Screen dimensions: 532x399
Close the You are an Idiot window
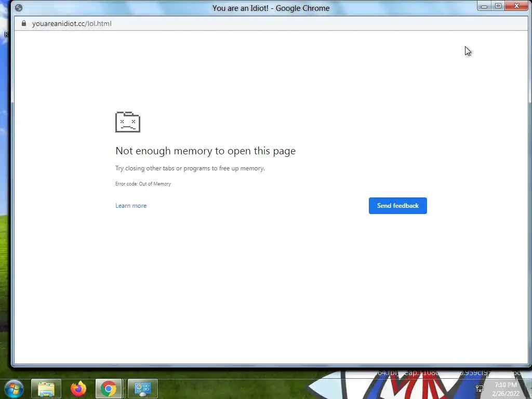point(517,6)
